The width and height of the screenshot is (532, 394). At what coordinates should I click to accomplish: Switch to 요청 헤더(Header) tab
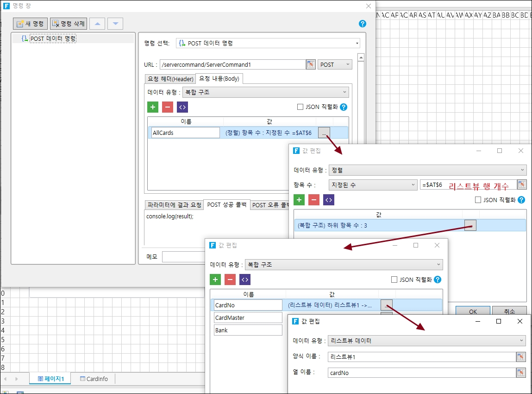pyautogui.click(x=170, y=79)
